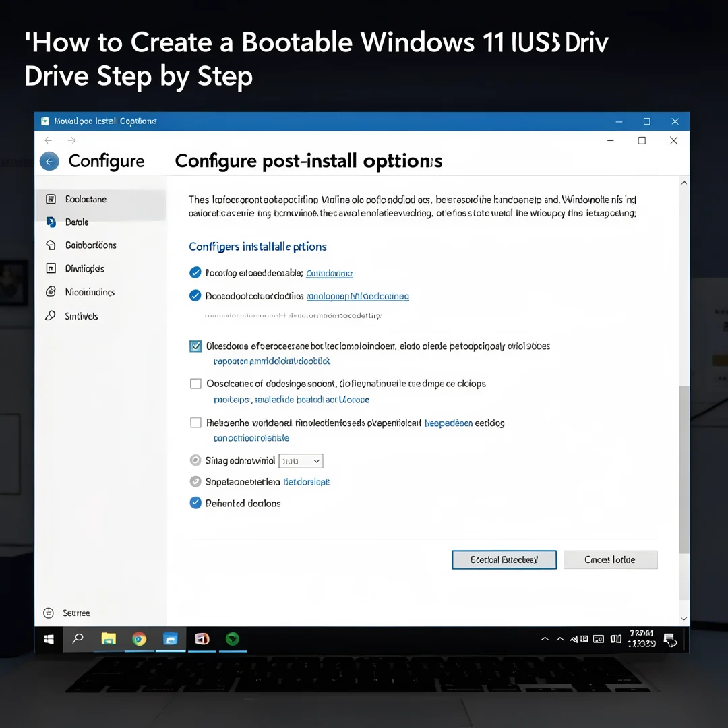Open the Windows Start menu

point(49,639)
